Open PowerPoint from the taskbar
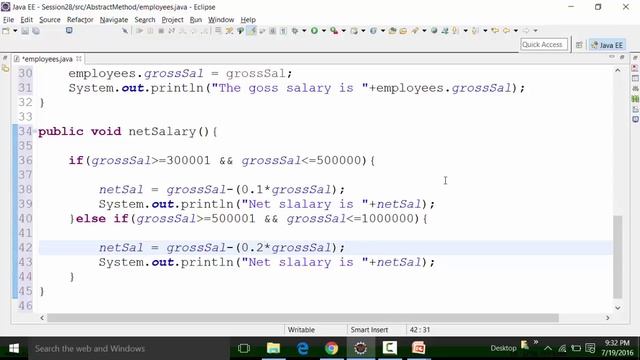 (x=419, y=349)
